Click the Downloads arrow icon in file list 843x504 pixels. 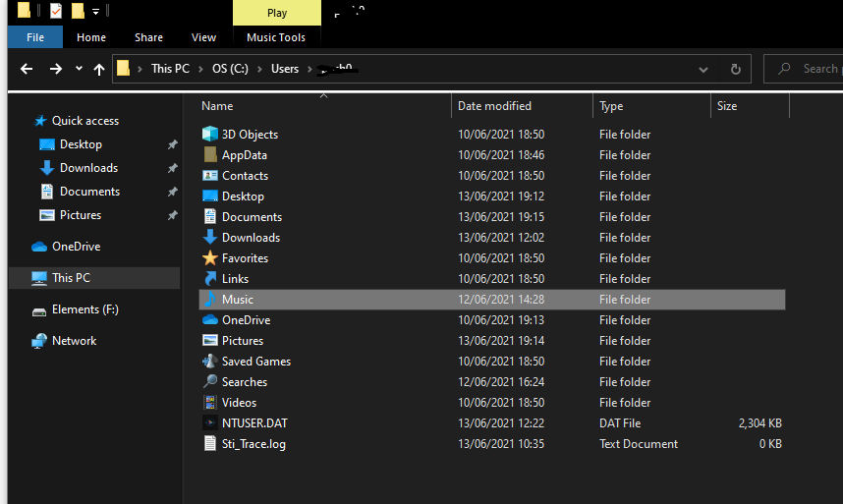[x=210, y=237]
